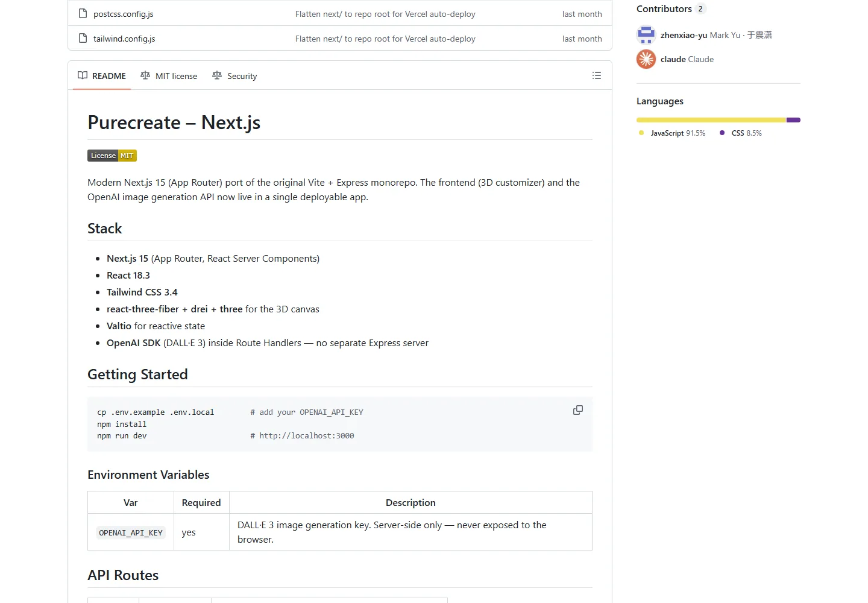868x603 pixels.
Task: Open the tailwind.config.js file
Action: click(x=124, y=39)
